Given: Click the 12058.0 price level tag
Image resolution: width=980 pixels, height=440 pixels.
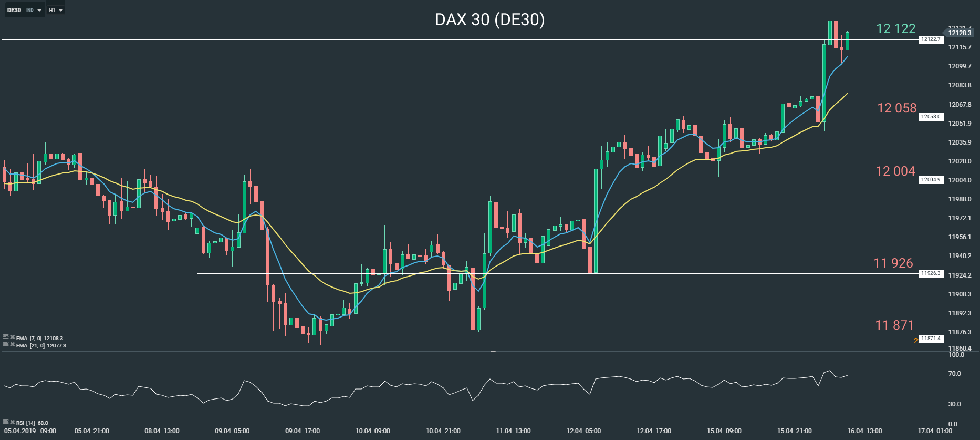Looking at the screenshot, I should coord(931,117).
